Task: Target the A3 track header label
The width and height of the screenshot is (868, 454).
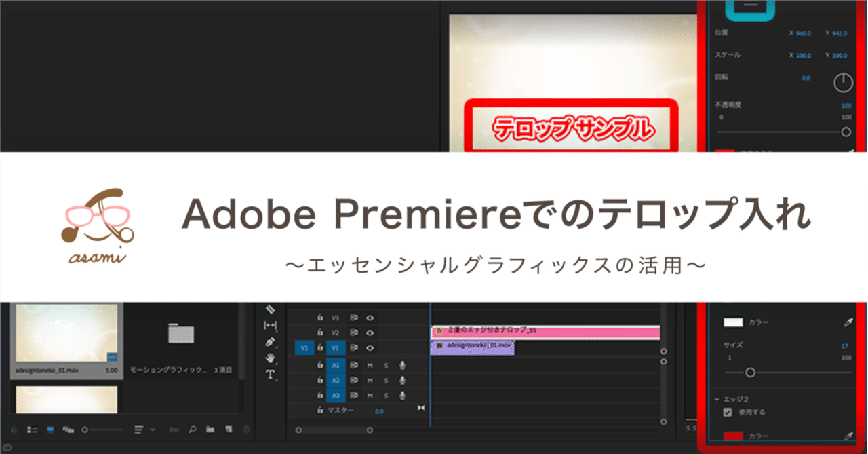Action: click(336, 395)
